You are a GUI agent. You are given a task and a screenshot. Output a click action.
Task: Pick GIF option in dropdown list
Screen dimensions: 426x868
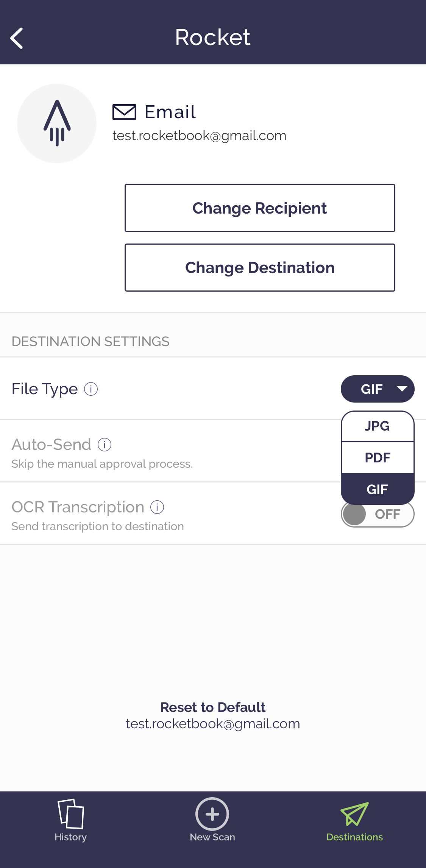(378, 489)
